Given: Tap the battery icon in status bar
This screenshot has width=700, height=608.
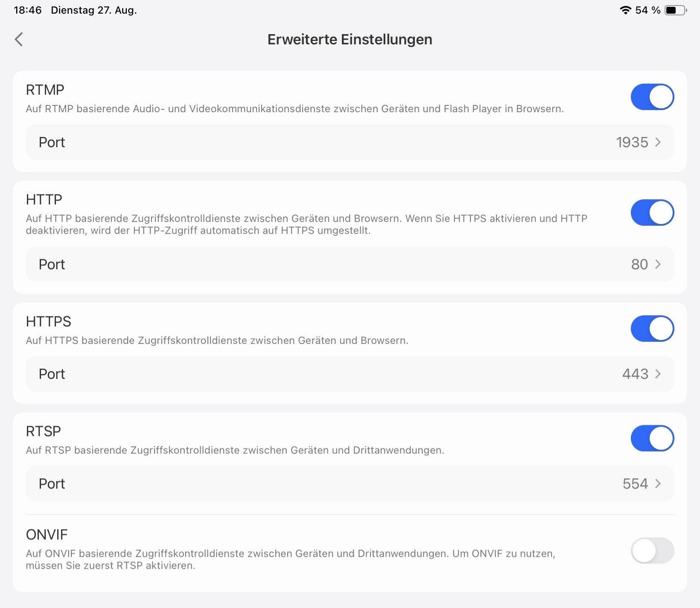Looking at the screenshot, I should (675, 10).
